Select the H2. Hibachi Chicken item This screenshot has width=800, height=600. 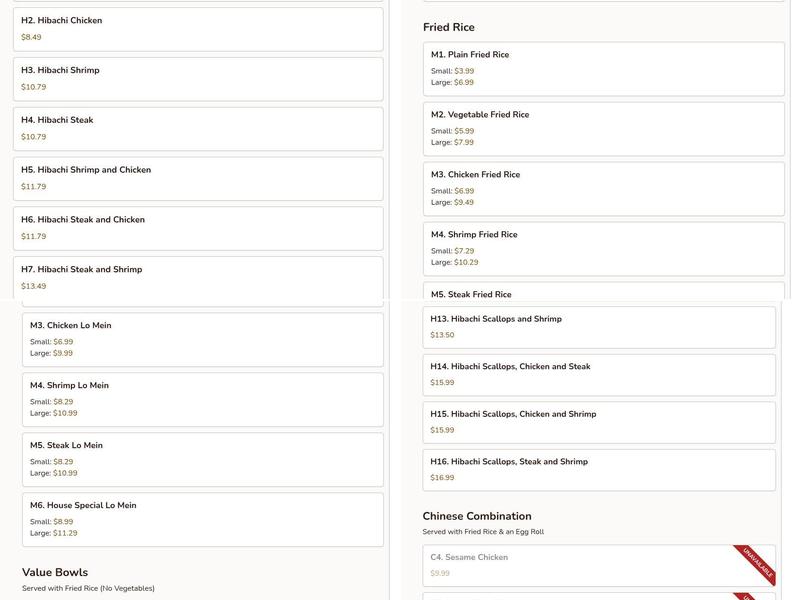197,29
